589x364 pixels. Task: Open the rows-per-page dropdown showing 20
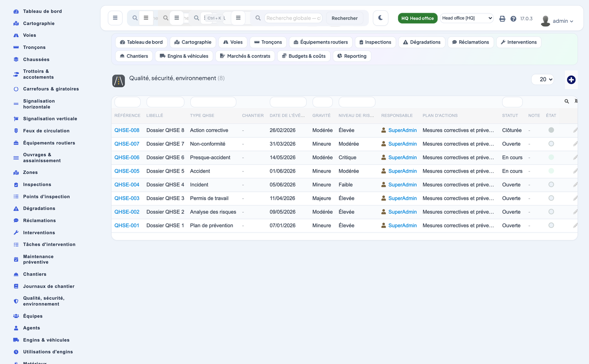tap(543, 79)
